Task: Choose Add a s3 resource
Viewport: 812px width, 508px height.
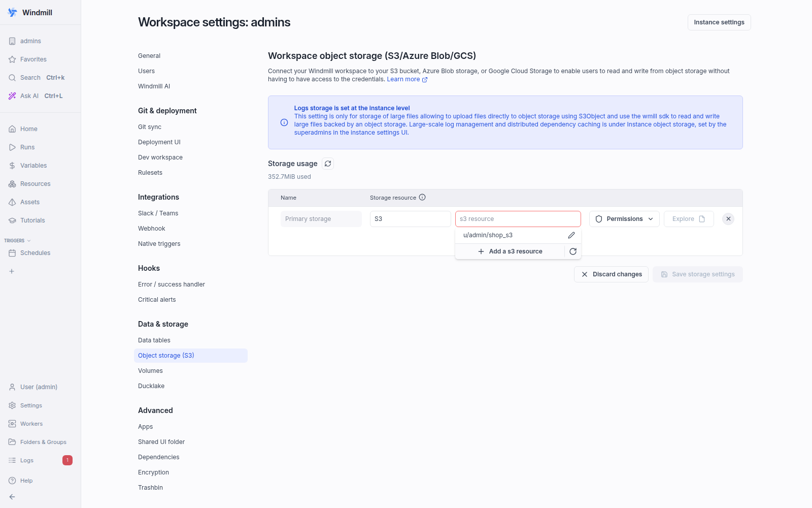Action: point(510,251)
